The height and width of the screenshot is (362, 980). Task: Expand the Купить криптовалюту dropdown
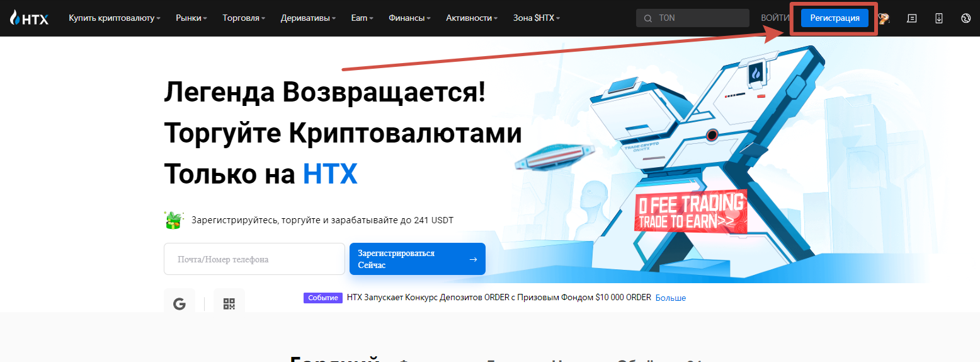114,18
